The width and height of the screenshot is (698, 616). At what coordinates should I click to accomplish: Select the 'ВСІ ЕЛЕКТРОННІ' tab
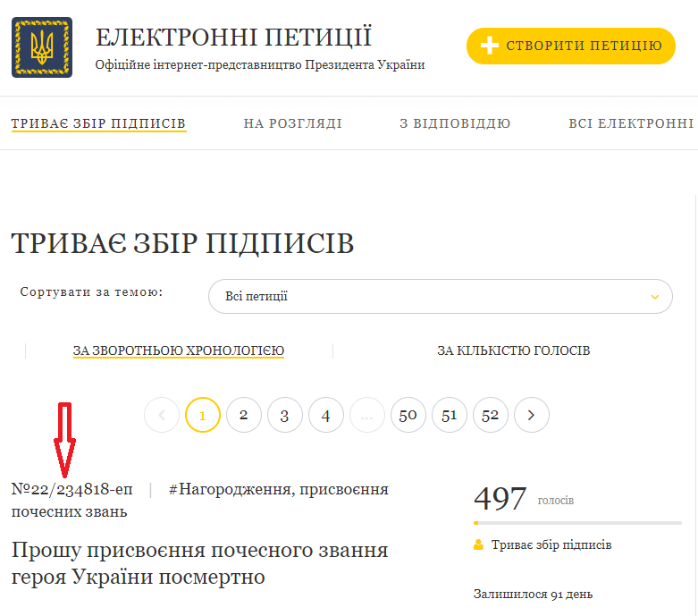631,123
